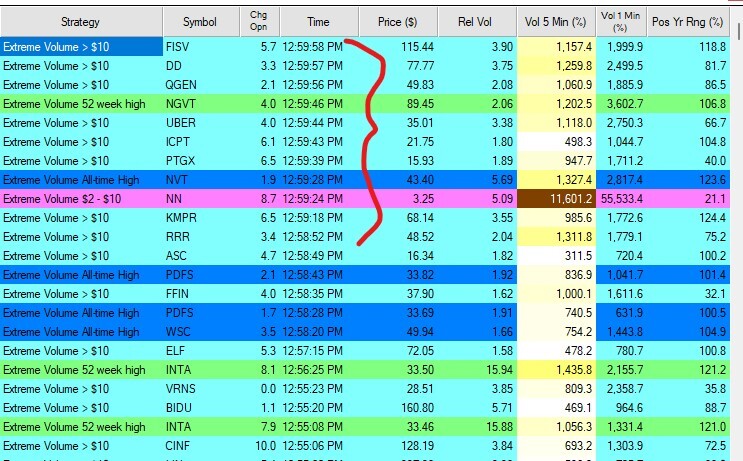Viewport: 743px width, 461px height.
Task: Click the 3,602.7 Vol 1 Min value
Action: pyautogui.click(x=625, y=104)
